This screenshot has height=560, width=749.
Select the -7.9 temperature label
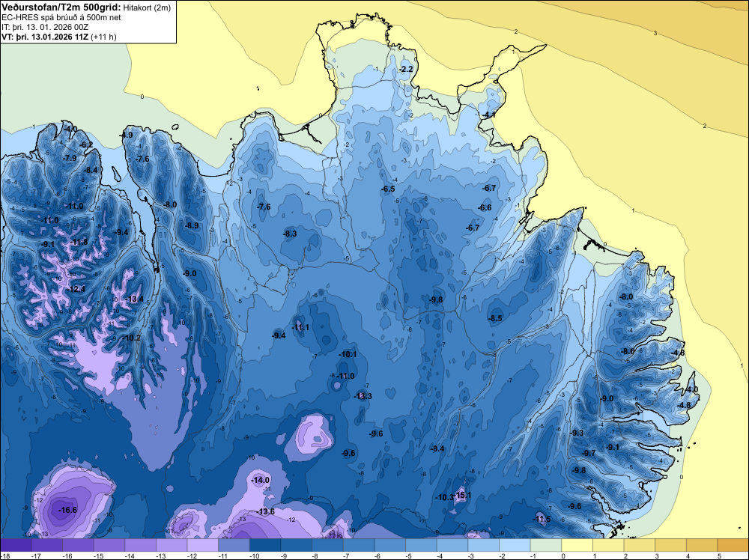[70, 158]
